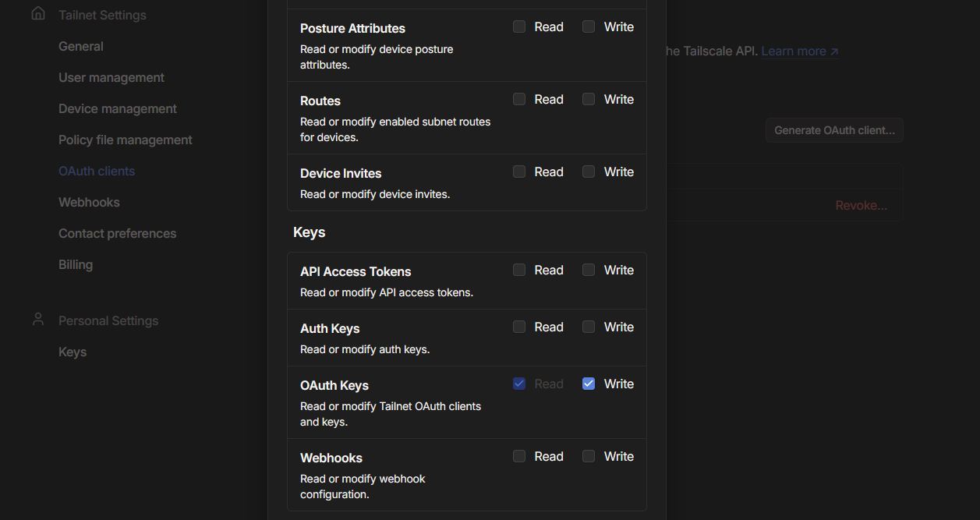Image resolution: width=980 pixels, height=520 pixels.
Task: Click the Revoke link
Action: (x=861, y=206)
